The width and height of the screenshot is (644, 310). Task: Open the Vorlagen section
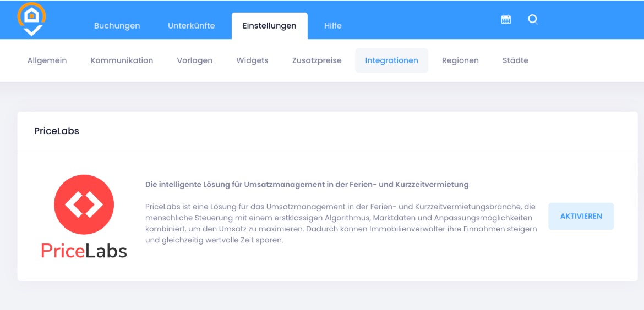[195, 60]
